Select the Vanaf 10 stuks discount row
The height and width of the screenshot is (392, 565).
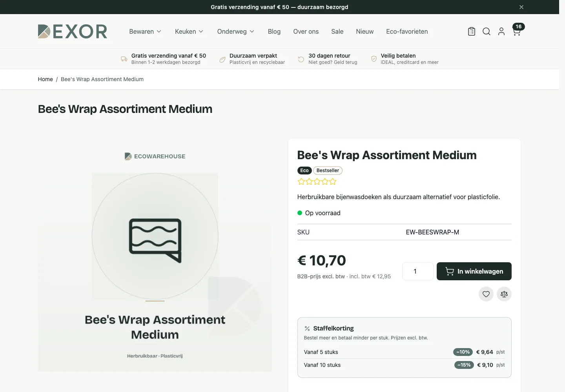tap(404, 365)
